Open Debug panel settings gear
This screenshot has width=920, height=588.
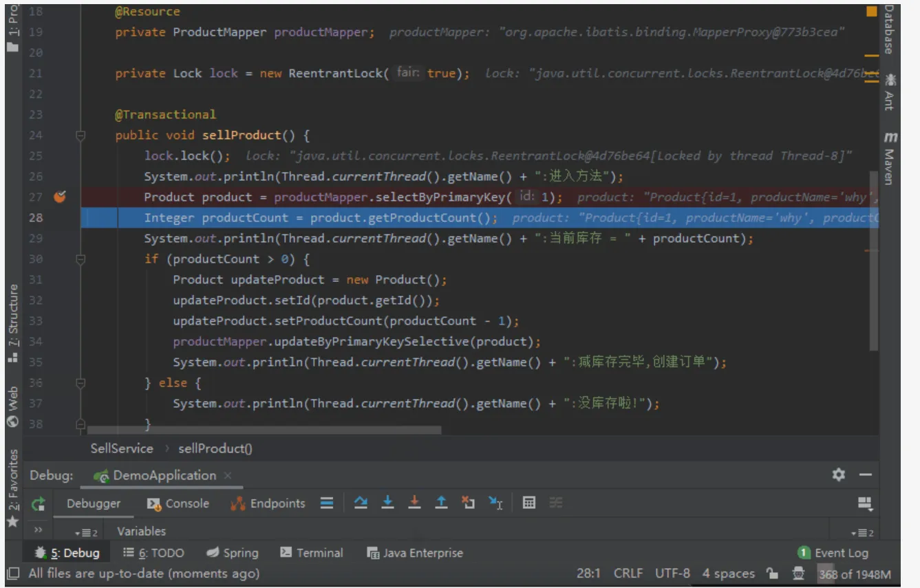coord(838,475)
